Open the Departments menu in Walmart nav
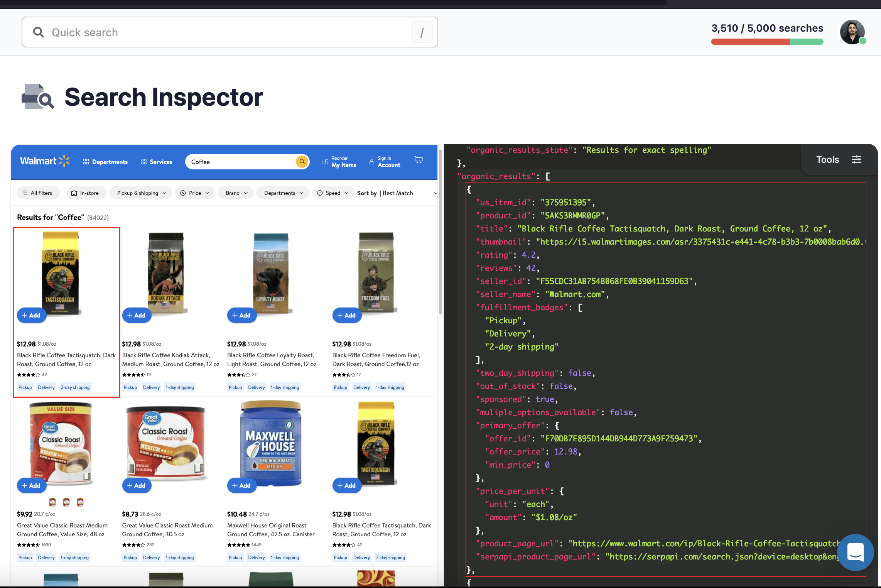The image size is (881, 588). click(x=105, y=162)
